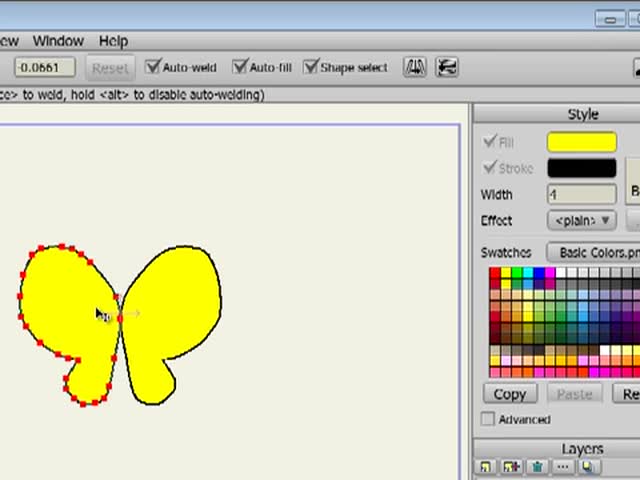
Task: Open the Help menu
Action: tap(113, 41)
